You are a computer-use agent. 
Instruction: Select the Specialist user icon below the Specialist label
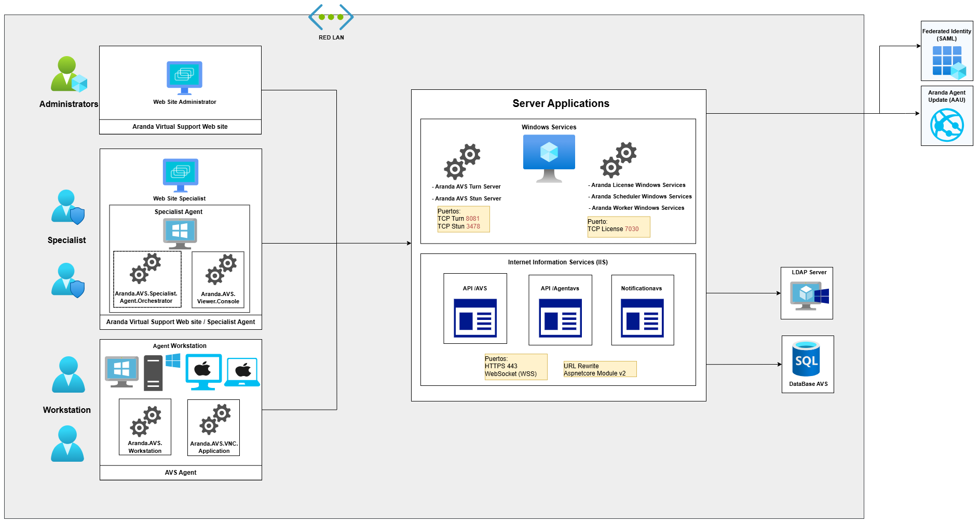[x=68, y=280]
